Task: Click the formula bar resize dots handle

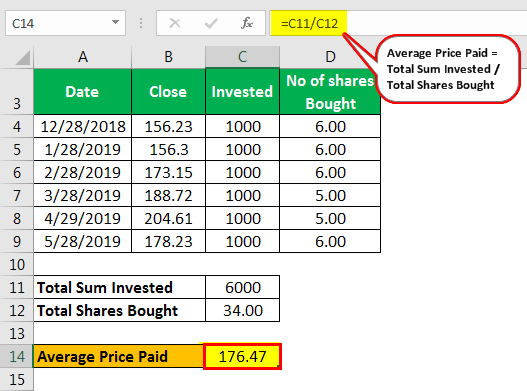Action: [141, 23]
